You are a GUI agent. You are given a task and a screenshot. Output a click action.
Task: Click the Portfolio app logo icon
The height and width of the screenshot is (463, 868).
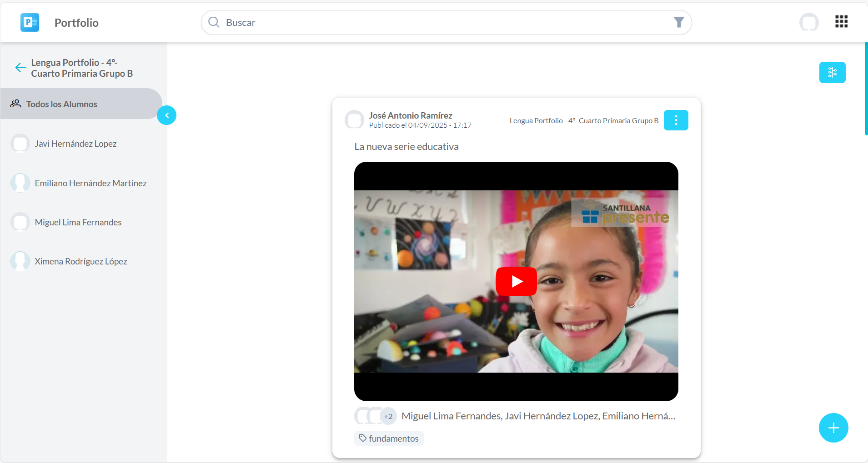tap(30, 22)
